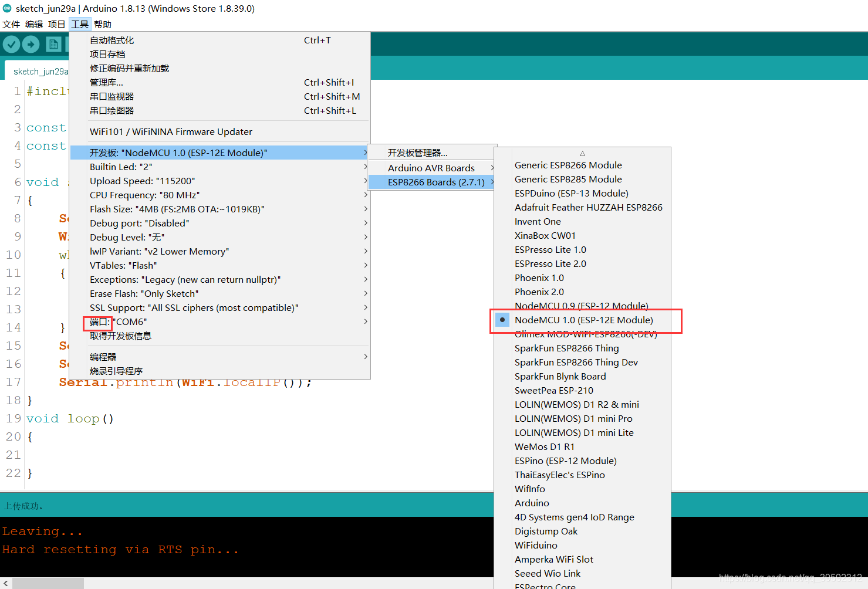Choose LOLIN(WEMOS) D1 mini Pro

(x=582, y=418)
